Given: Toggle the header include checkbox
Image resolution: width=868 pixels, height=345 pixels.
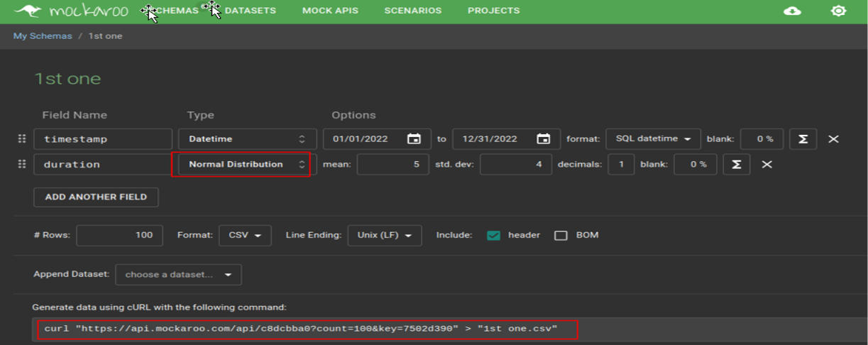Looking at the screenshot, I should [x=493, y=236].
